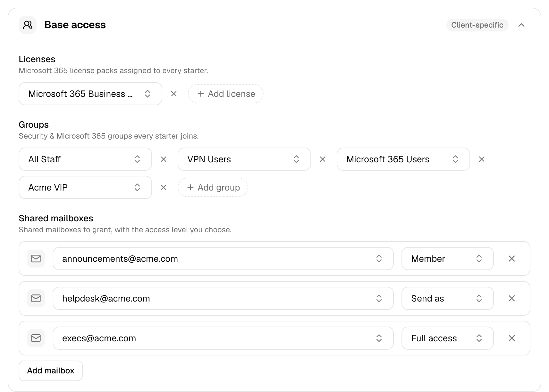Click mail icon beside helpdesk@acme.com
This screenshot has width=549, height=392.
click(x=36, y=298)
